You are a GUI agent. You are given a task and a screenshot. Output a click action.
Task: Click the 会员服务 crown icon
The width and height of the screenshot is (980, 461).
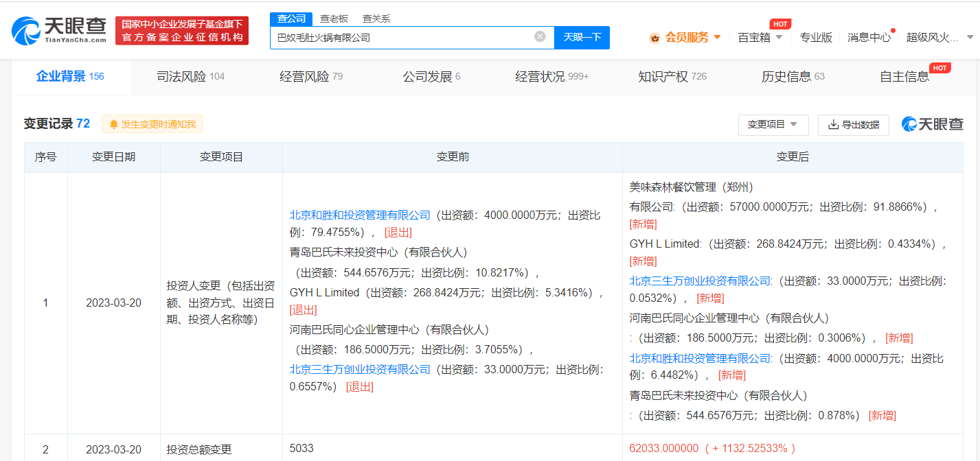654,38
